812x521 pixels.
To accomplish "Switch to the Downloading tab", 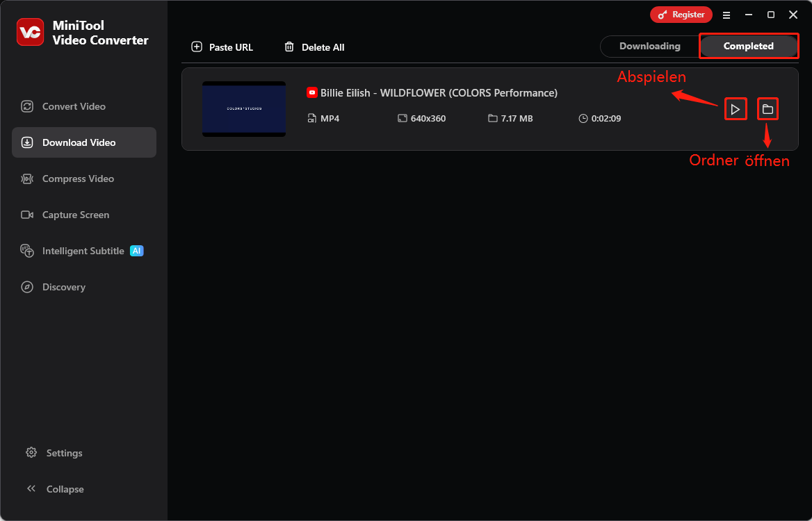I will (650, 46).
